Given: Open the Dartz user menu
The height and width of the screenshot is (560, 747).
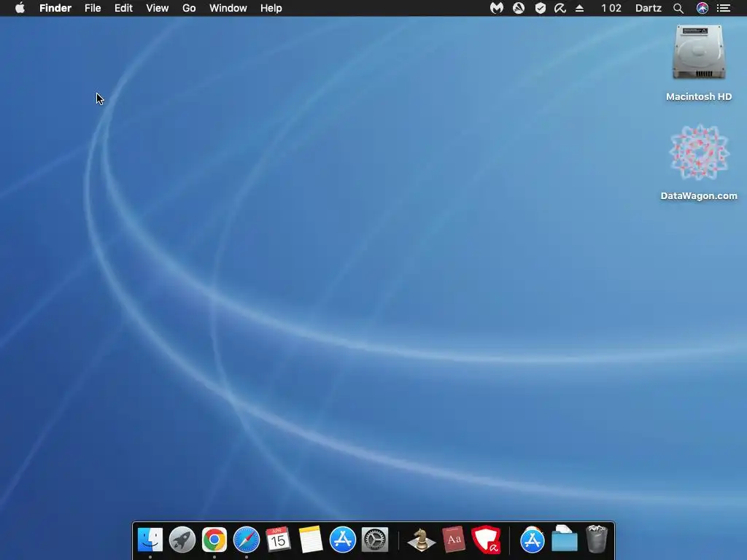Looking at the screenshot, I should coord(649,8).
